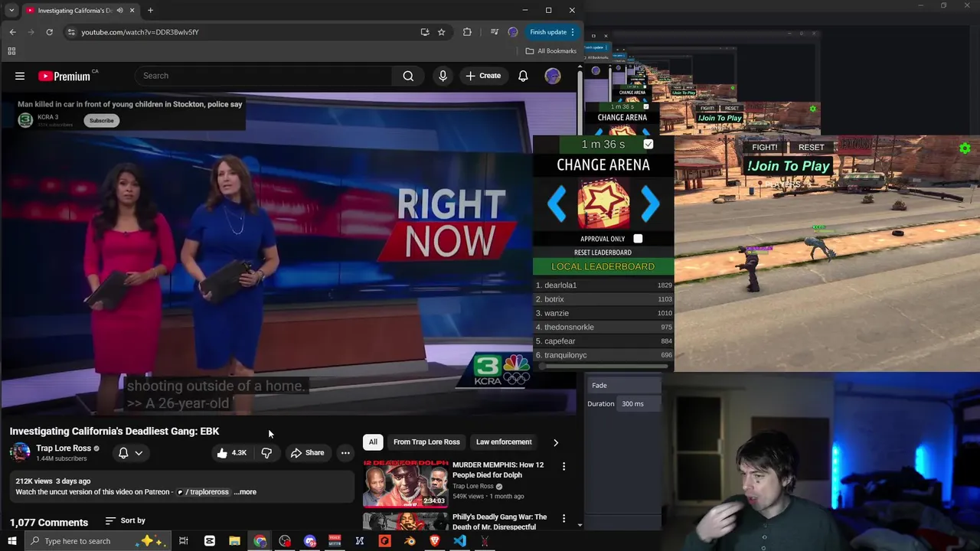
Task: Open more options for Philly's Deadly Gang War video
Action: [563, 518]
